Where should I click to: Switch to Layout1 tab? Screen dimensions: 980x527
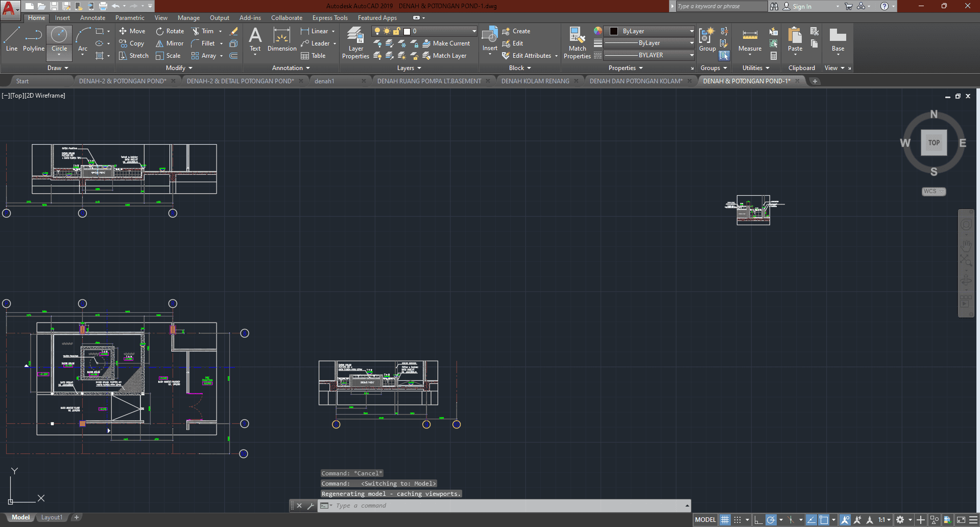point(52,517)
